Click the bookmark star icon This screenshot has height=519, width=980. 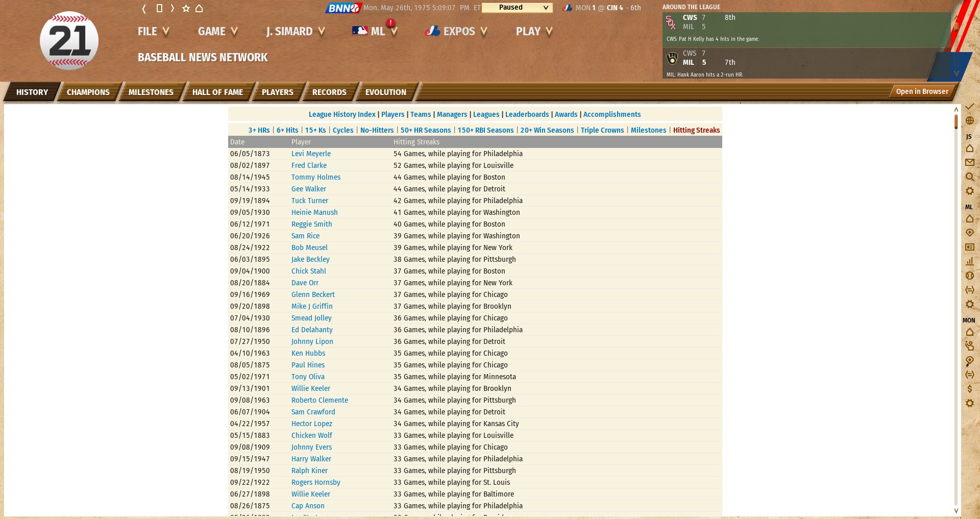coord(186,8)
